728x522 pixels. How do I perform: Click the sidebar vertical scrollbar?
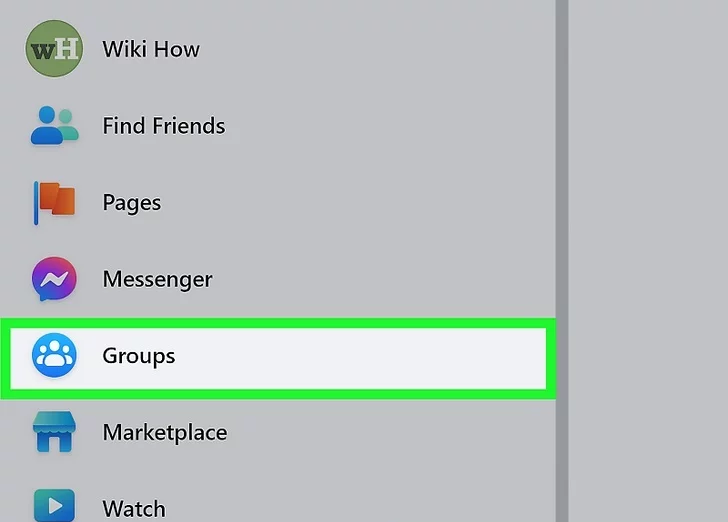tap(562, 200)
